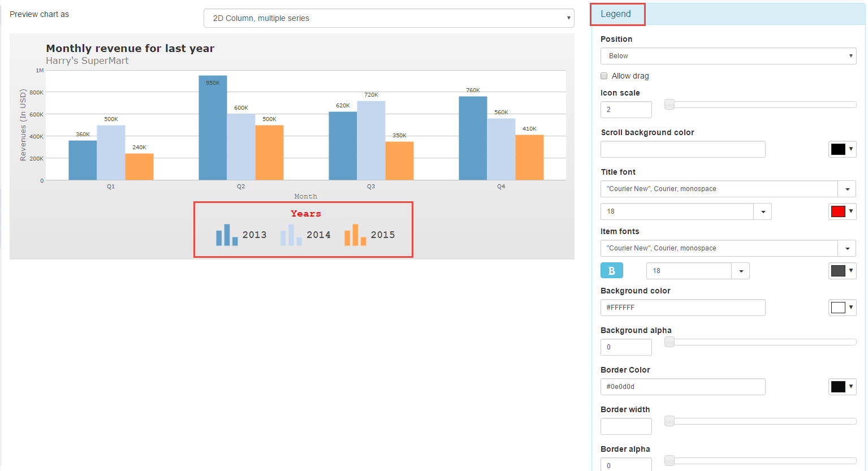
Task: Click the Icon scale slider handle
Action: [670, 105]
